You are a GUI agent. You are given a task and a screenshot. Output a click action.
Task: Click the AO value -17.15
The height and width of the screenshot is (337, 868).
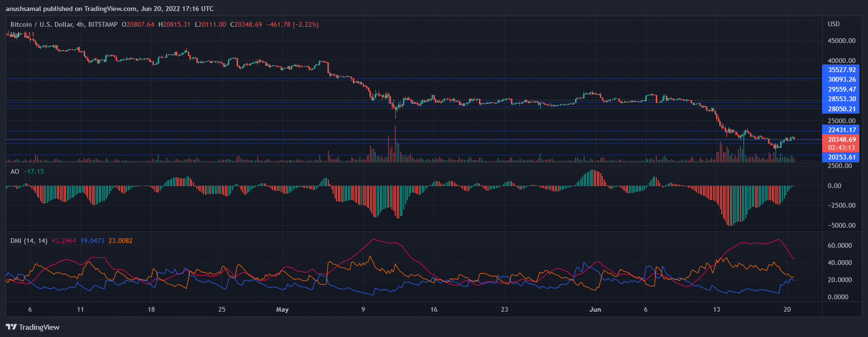33,171
